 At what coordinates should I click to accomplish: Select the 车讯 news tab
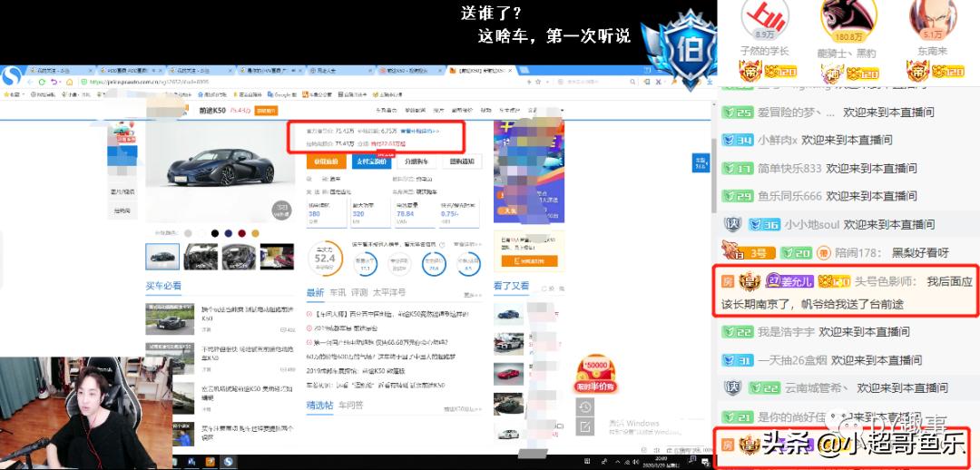[x=338, y=292]
